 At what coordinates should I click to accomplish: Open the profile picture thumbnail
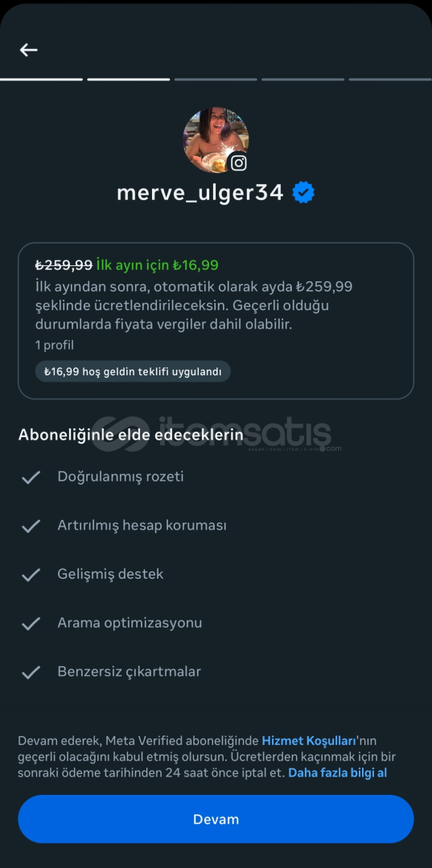(216, 140)
